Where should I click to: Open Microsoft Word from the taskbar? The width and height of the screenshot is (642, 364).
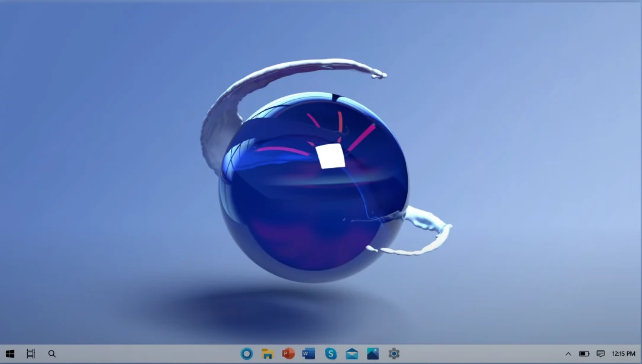[308, 354]
